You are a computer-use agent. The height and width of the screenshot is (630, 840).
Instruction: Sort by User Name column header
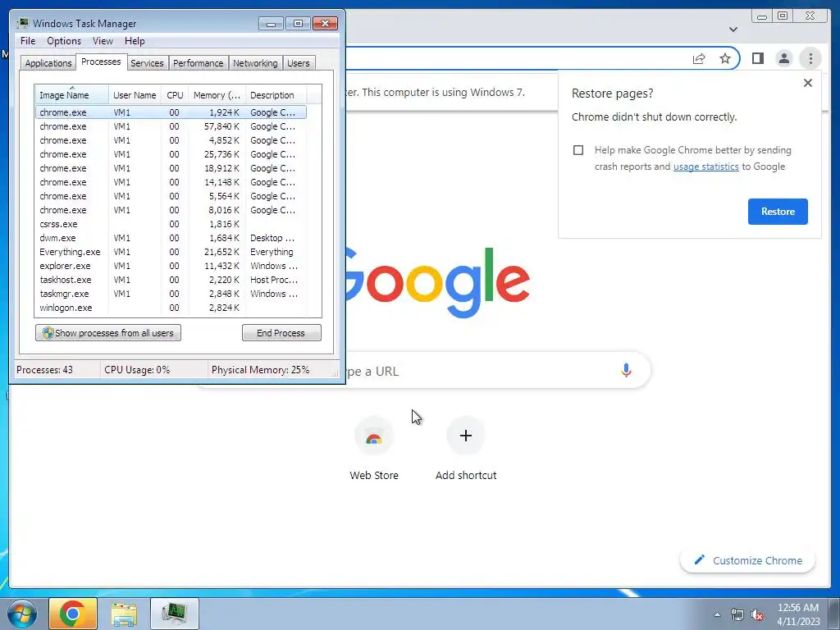[135, 95]
